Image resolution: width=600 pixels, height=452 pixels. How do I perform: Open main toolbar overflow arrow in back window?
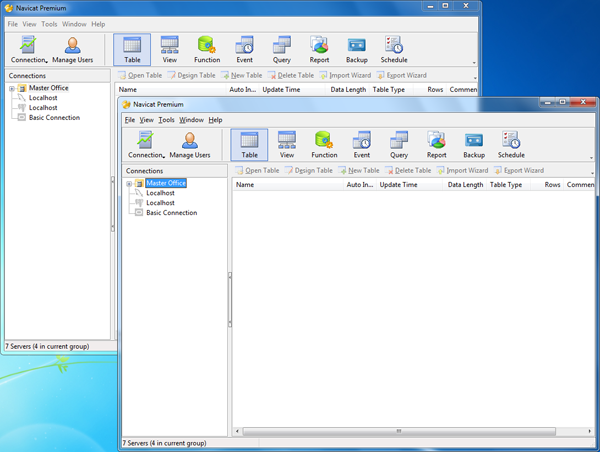[474, 62]
